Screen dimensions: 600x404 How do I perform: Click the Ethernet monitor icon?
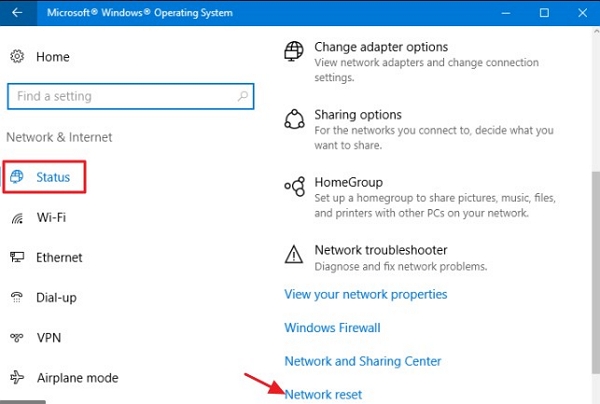tap(17, 257)
